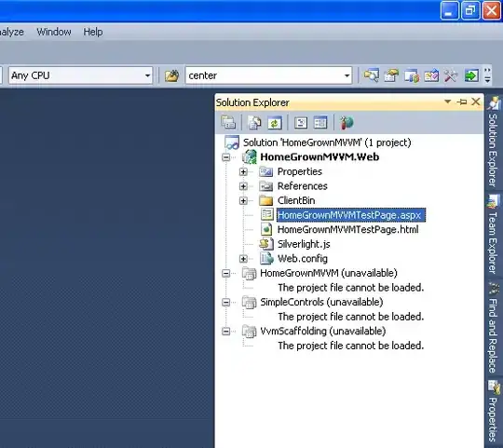Open Solution Explorer via the magnifier toolbar icon
This screenshot has width=503, height=448.
click(371, 75)
